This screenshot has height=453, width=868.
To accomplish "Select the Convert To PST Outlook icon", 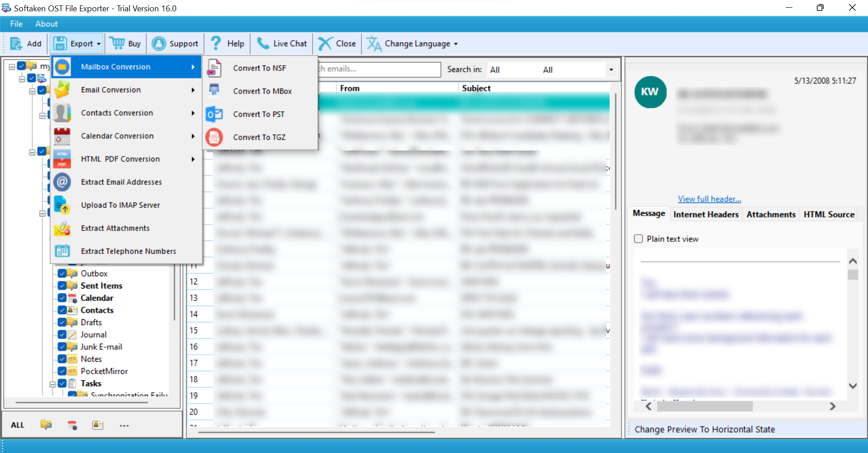I will point(214,114).
